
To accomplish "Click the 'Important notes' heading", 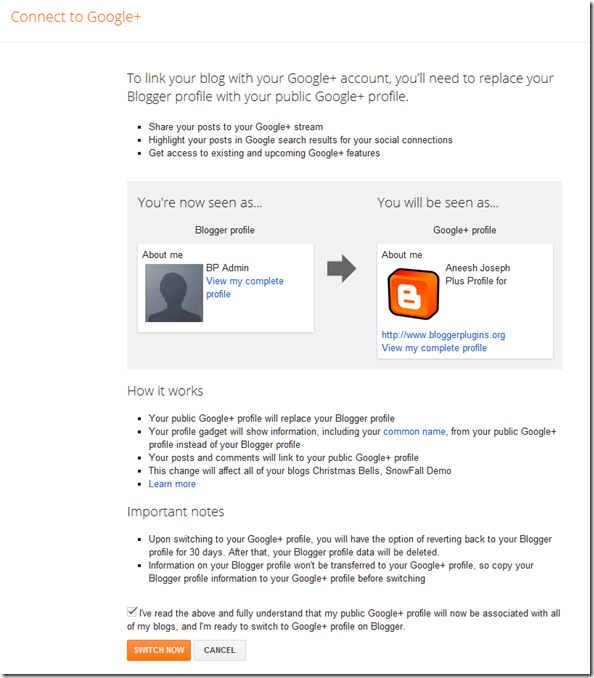I will pyautogui.click(x=176, y=512).
